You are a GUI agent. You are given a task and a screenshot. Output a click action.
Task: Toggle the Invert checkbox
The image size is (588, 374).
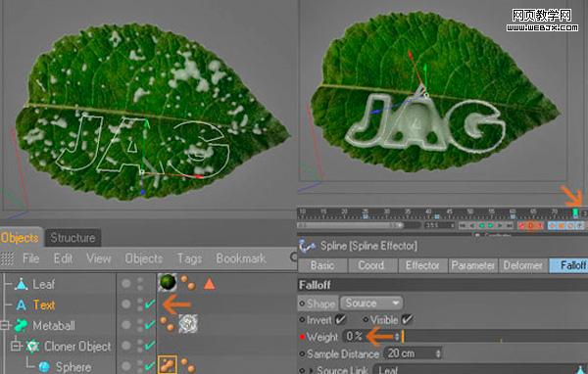coord(340,319)
